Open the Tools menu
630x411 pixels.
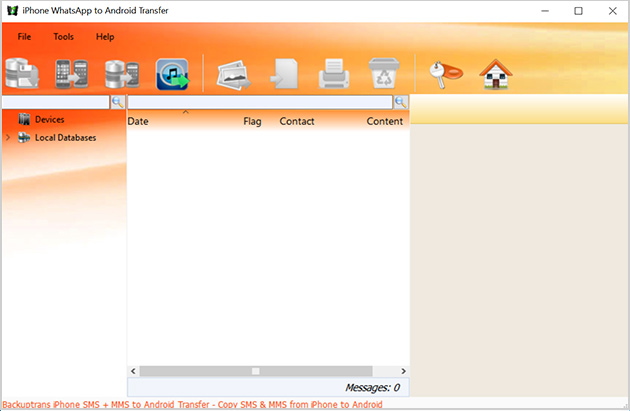pyautogui.click(x=63, y=37)
